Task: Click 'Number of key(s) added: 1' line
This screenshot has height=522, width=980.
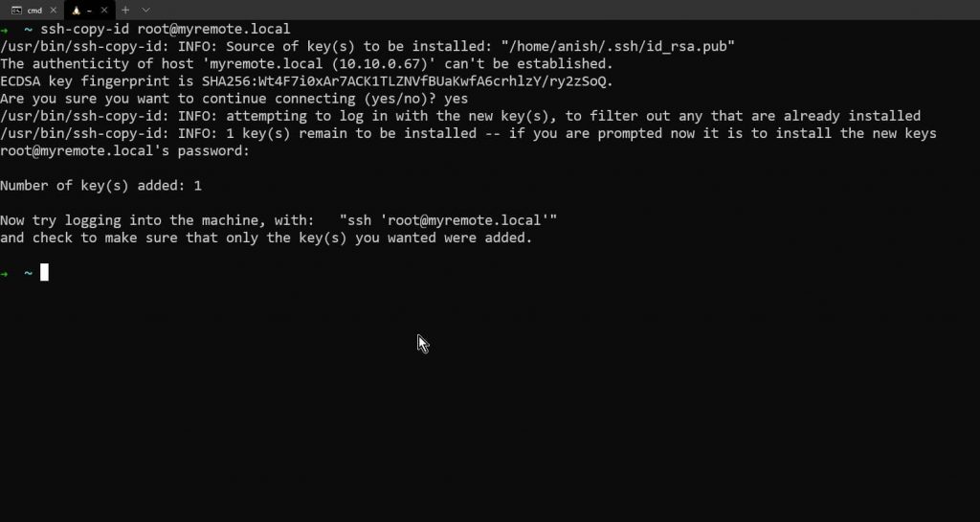Action: 100,186
